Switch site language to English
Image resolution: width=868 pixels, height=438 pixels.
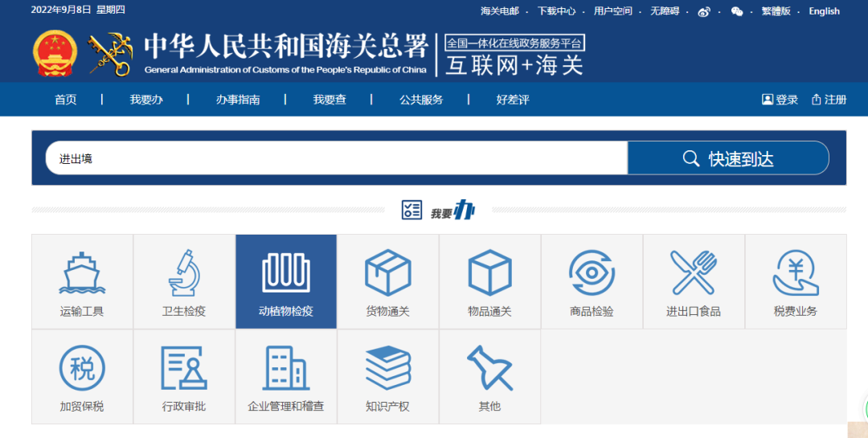click(825, 11)
